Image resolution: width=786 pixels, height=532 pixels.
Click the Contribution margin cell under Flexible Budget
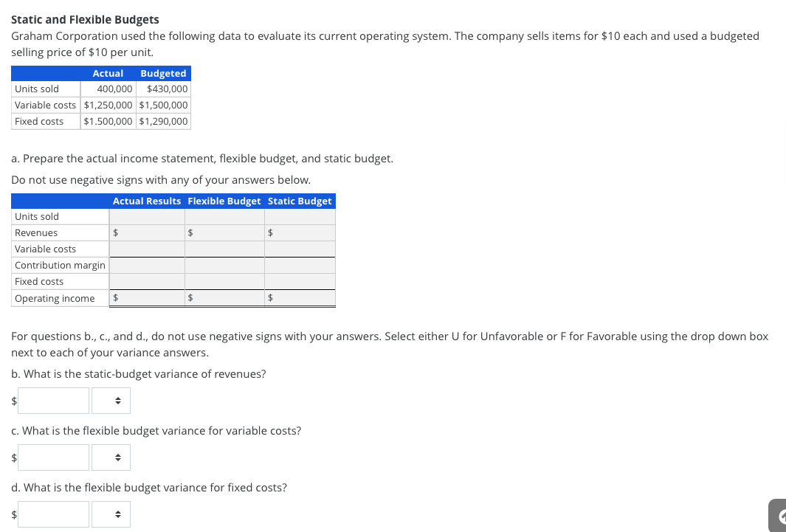tap(224, 264)
